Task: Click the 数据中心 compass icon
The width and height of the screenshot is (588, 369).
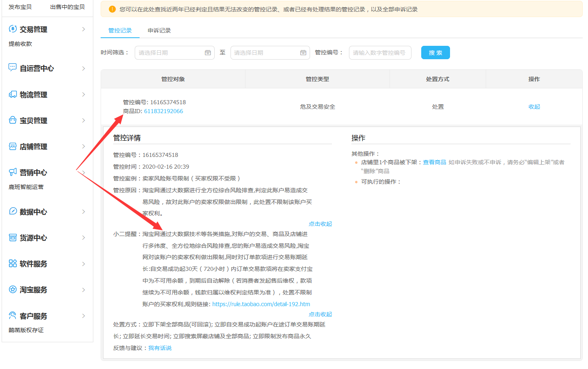Action: pos(13,211)
